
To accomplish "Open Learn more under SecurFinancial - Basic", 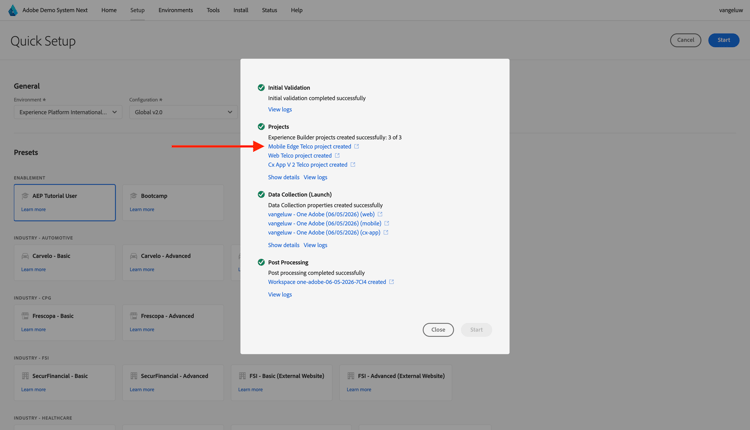I will click(x=33, y=389).
